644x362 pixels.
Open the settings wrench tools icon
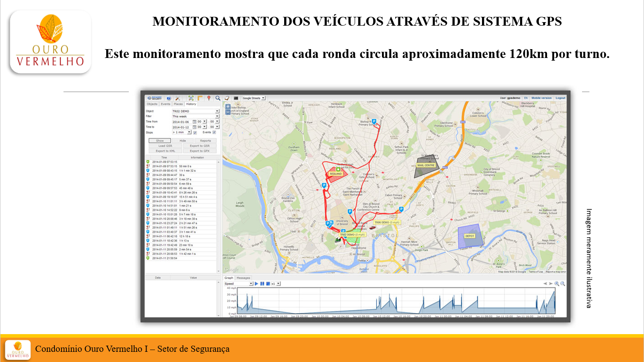[177, 98]
